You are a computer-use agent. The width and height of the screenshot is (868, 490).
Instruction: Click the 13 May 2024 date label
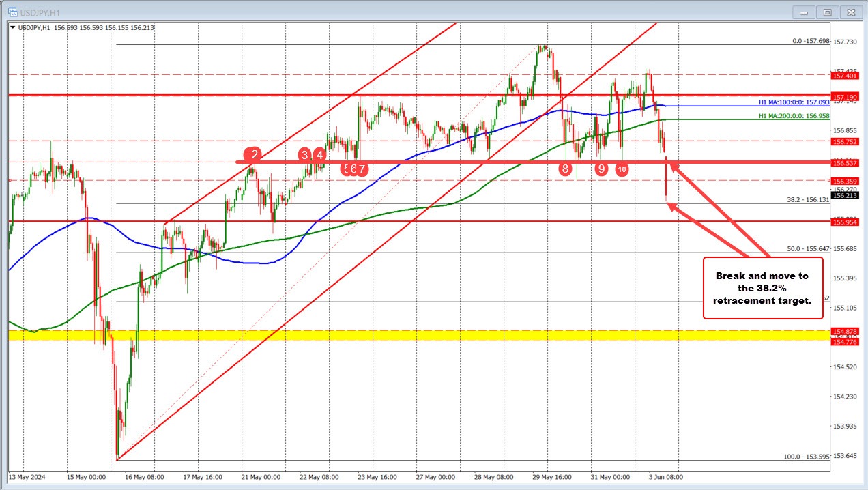coord(26,476)
